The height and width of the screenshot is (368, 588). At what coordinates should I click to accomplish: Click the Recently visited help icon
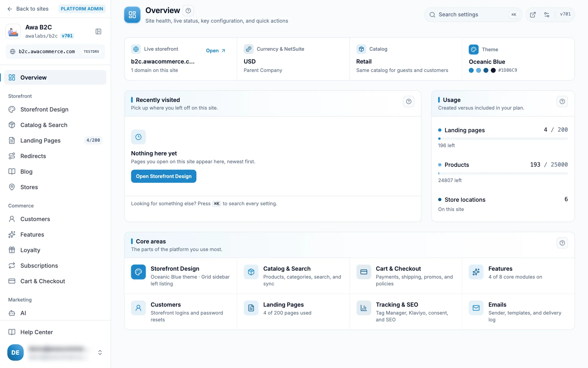point(409,101)
